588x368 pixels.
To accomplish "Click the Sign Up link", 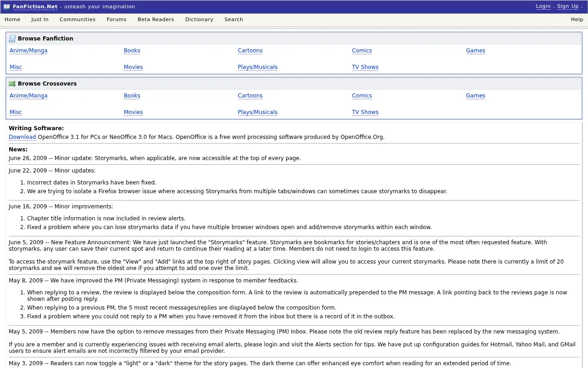I will click(x=568, y=6).
